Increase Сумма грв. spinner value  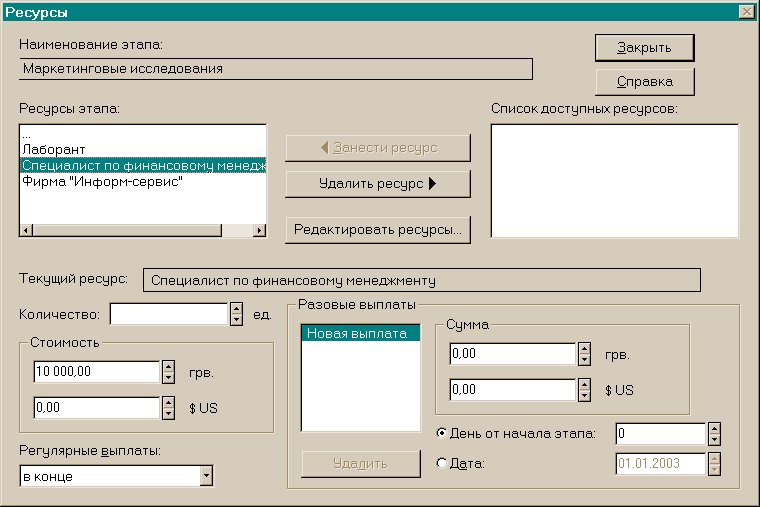(x=585, y=349)
